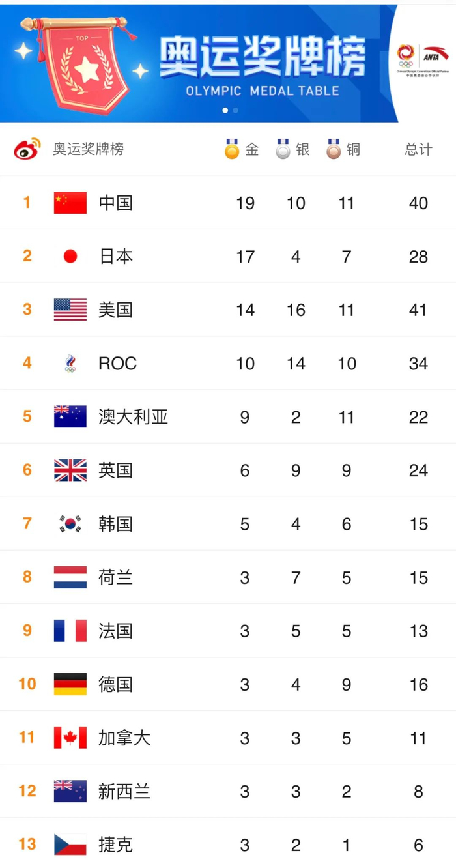This screenshot has height=868, width=456.
Task: Select the first banner page dot
Action: tap(225, 110)
